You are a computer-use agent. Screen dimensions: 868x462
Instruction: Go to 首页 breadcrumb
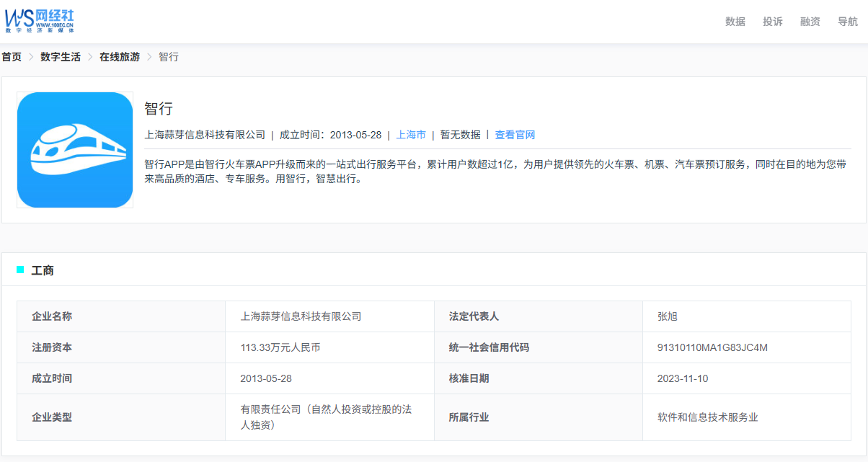tap(12, 57)
